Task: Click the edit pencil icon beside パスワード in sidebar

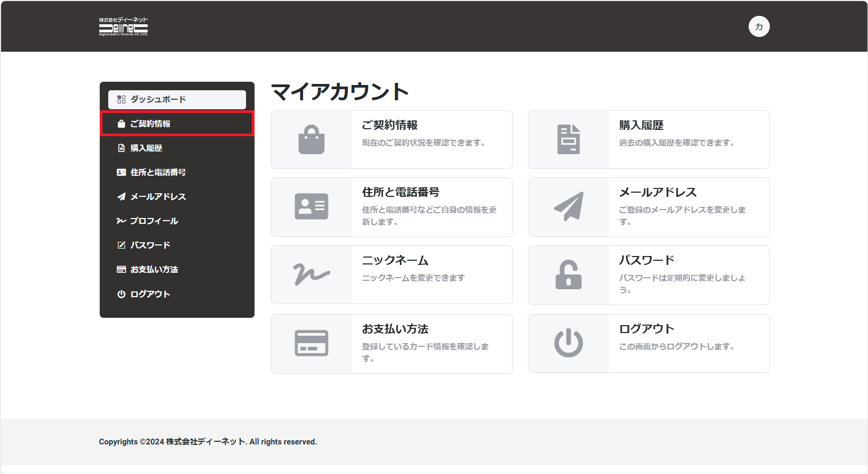Action: tap(121, 245)
